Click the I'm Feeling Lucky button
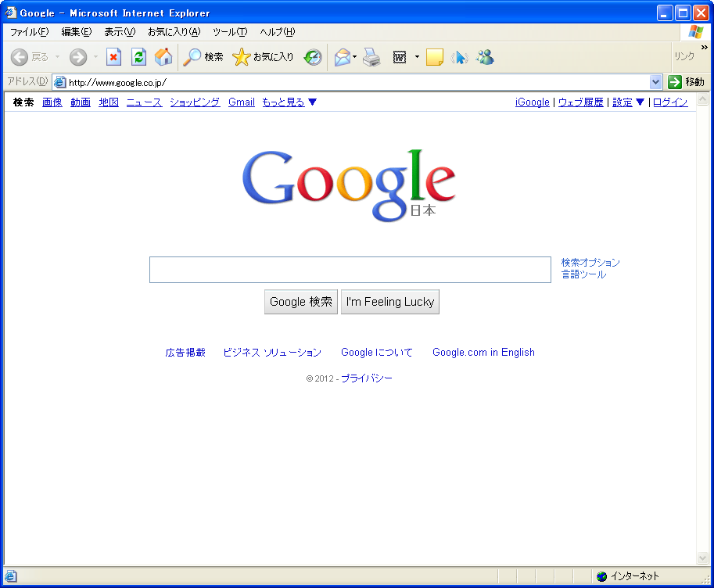This screenshot has height=588, width=714. pyautogui.click(x=390, y=302)
